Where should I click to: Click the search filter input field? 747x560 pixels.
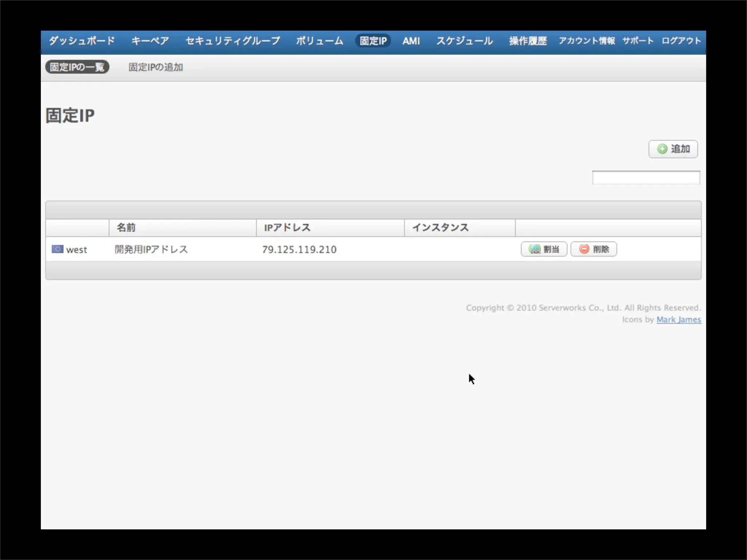click(x=646, y=178)
